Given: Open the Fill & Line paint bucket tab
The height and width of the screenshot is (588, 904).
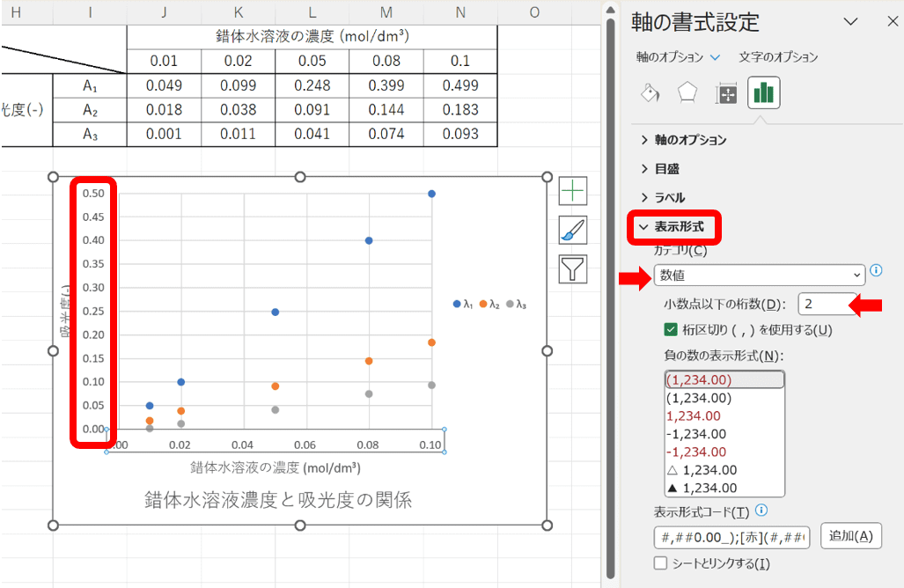Looking at the screenshot, I should (650, 92).
